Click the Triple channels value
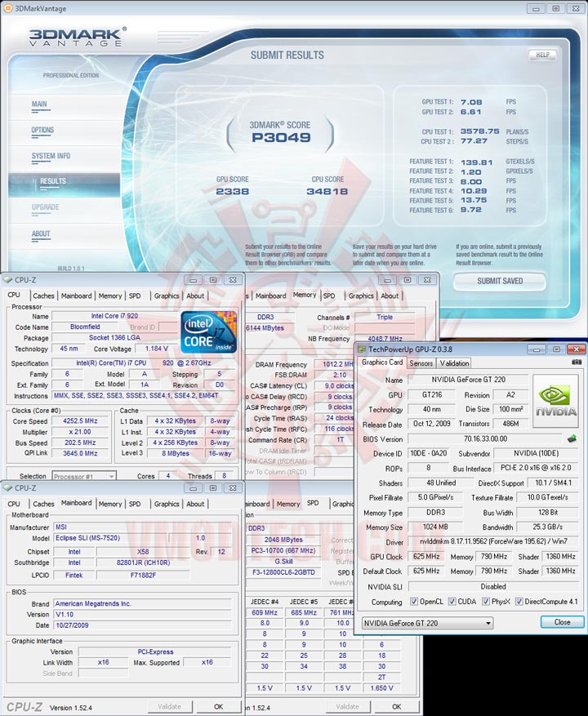Screen dimensions: 588x716 point(385,317)
